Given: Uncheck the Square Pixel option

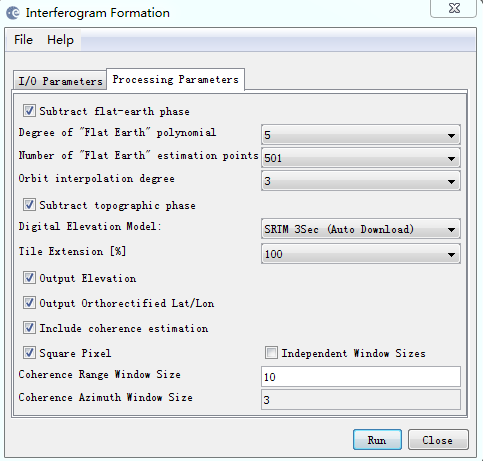Looking at the screenshot, I should (x=29, y=353).
